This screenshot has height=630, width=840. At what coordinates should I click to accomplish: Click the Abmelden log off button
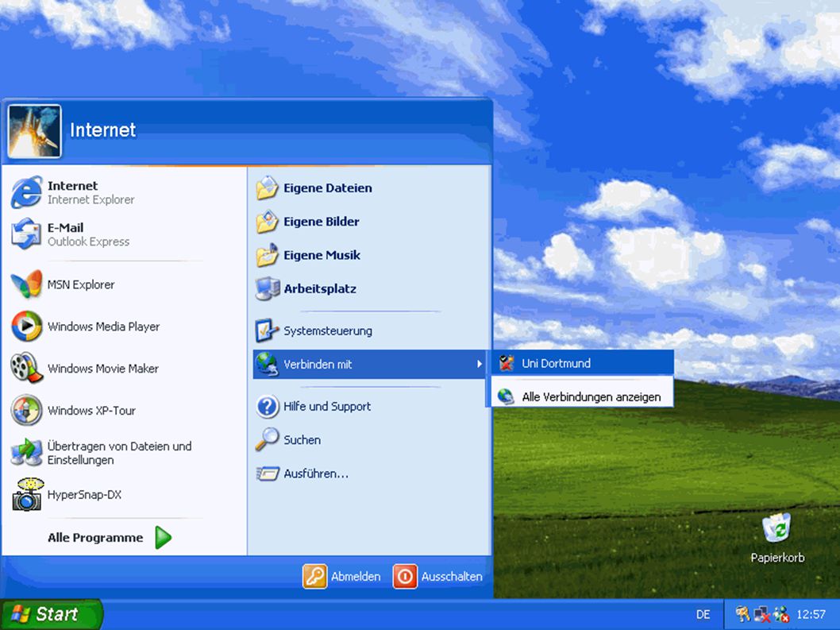pos(341,577)
